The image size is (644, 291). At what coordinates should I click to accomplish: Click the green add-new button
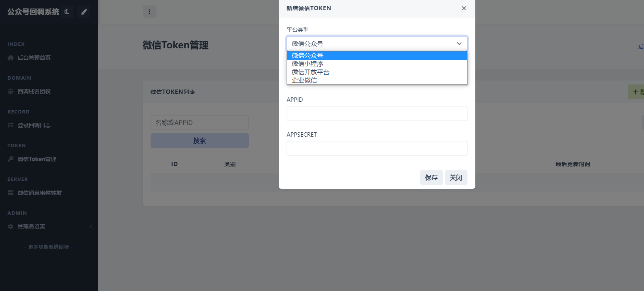(636, 92)
